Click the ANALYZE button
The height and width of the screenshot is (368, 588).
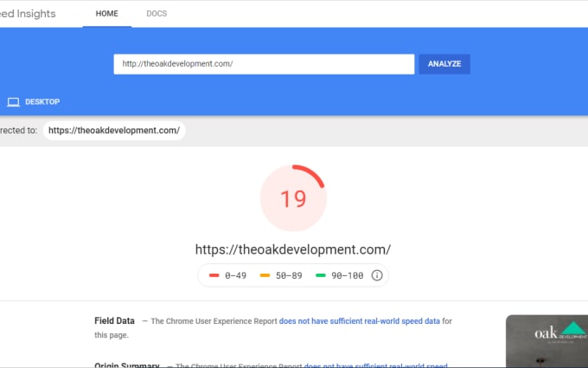pos(444,64)
